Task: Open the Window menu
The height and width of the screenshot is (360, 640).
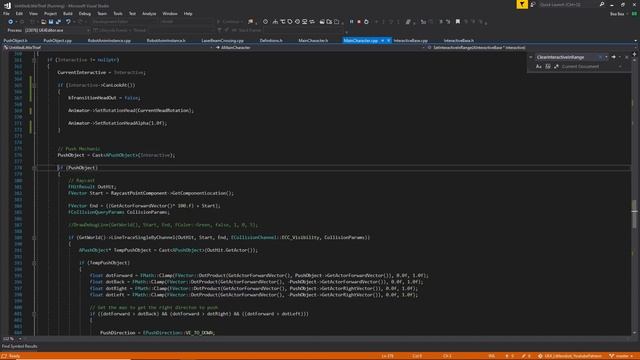Action: pyautogui.click(x=170, y=13)
